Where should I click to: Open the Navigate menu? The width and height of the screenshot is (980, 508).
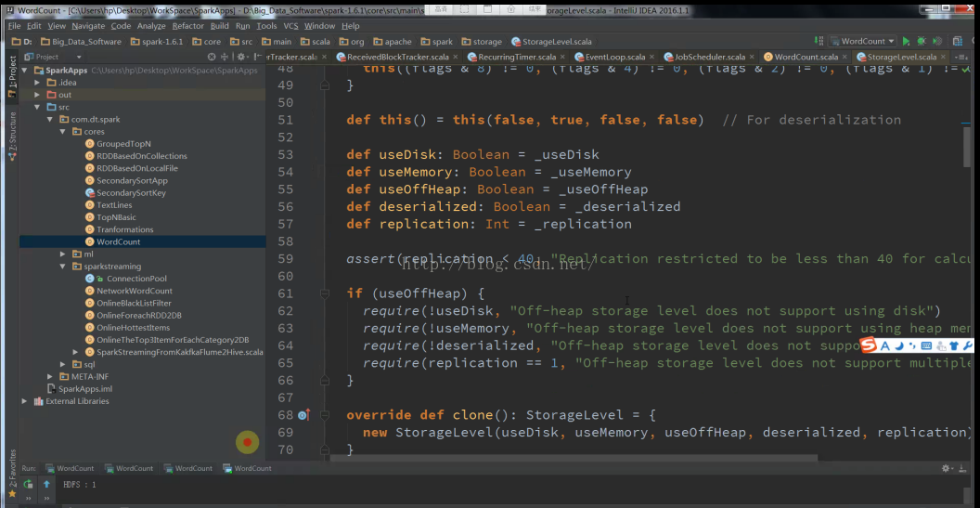(88, 26)
